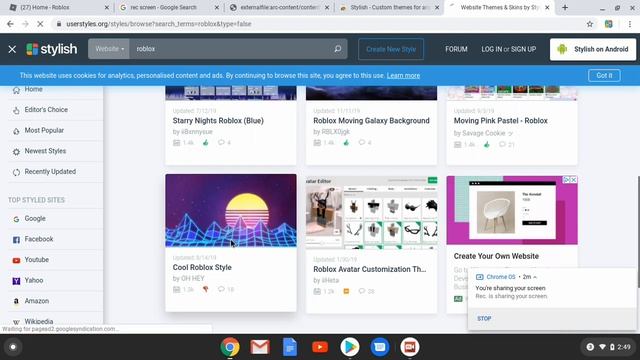Open the system tray showing 2:49
The width and height of the screenshot is (640, 360).
pyautogui.click(x=608, y=347)
